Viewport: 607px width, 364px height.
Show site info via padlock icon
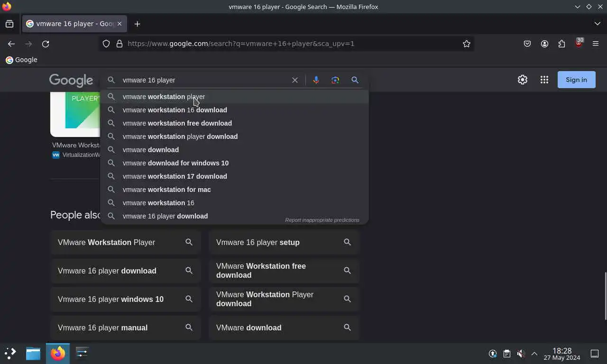pyautogui.click(x=120, y=44)
